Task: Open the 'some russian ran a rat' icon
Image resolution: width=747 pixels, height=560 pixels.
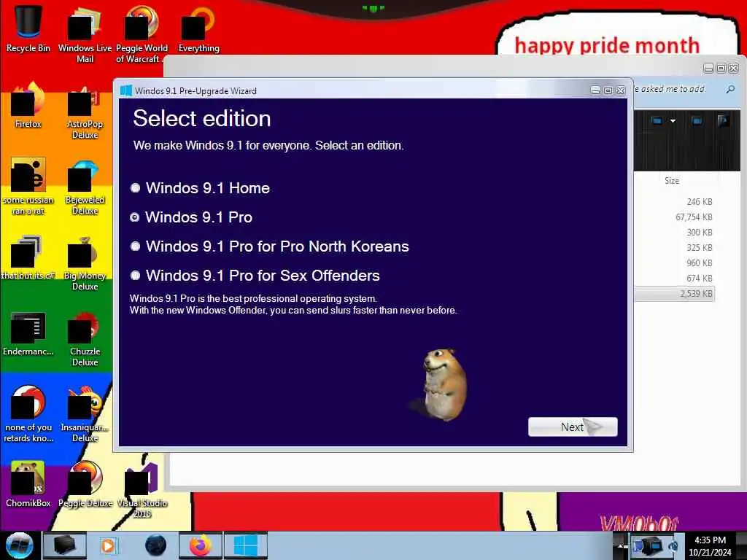Action: (28, 186)
